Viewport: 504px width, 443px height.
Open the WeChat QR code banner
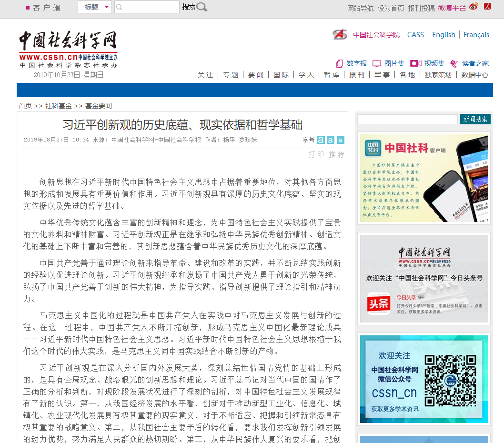423,379
